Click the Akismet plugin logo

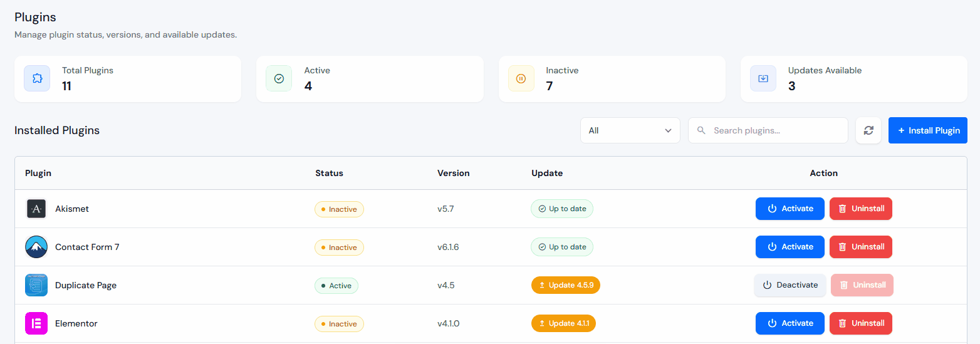click(x=36, y=209)
